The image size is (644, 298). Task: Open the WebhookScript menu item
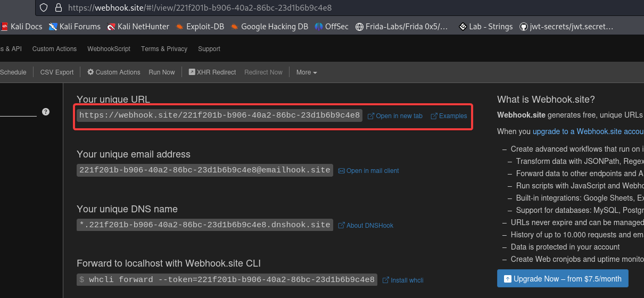(109, 49)
